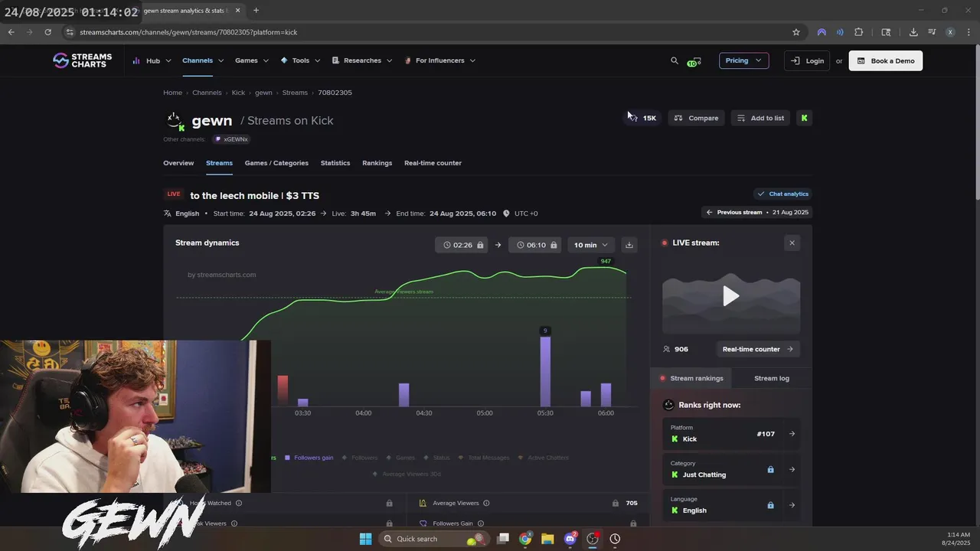Click the 02:26 start time field
Viewport: 980px width, 551px height.
click(x=462, y=245)
